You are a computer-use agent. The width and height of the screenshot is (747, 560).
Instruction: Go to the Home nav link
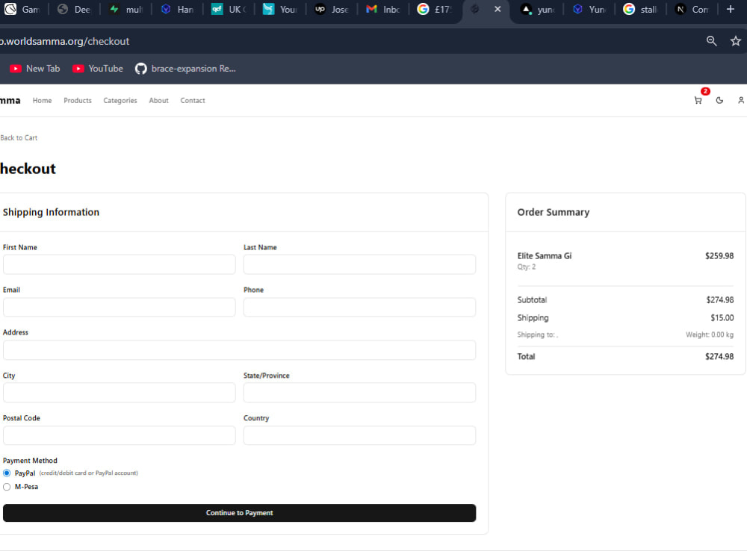coord(42,101)
